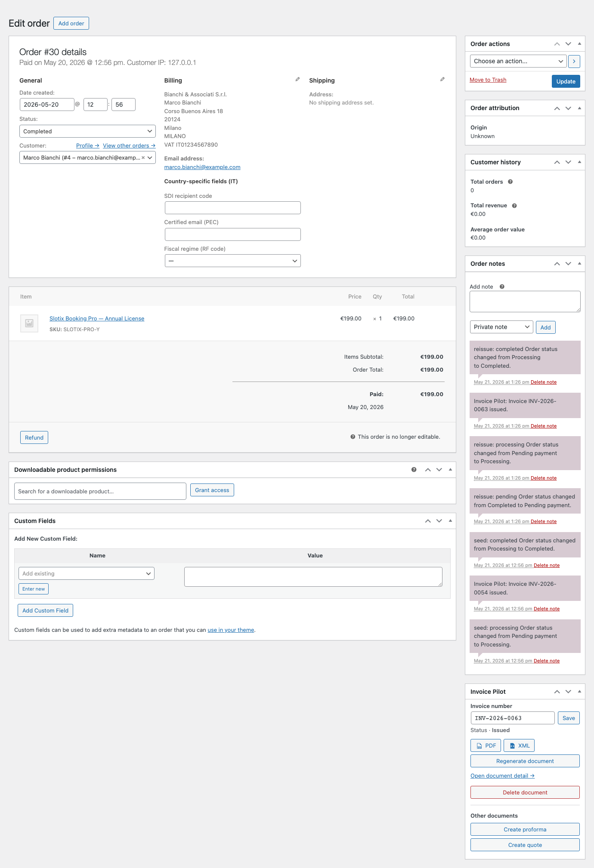594x868 pixels.
Task: Collapse the Order attribution panel
Action: [x=579, y=108]
